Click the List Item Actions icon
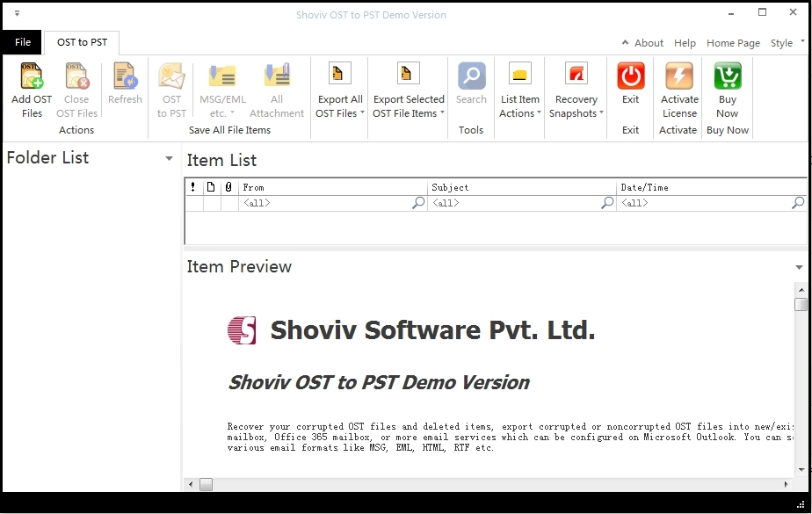 (x=520, y=74)
